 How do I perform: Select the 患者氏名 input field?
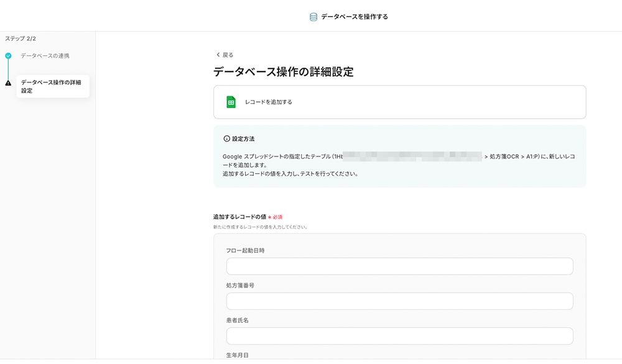(x=399, y=336)
